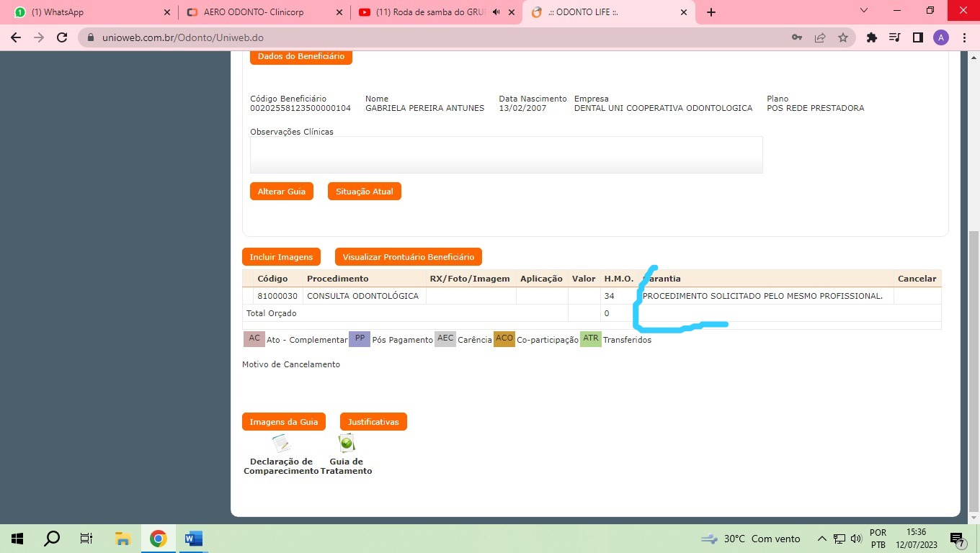The image size is (980, 553).
Task: Open the Chrome profile avatar menu
Action: (941, 37)
